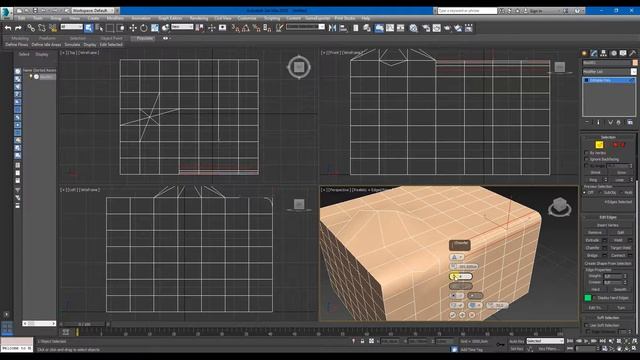Click the Redo arrow in main toolbar

click(x=18, y=28)
